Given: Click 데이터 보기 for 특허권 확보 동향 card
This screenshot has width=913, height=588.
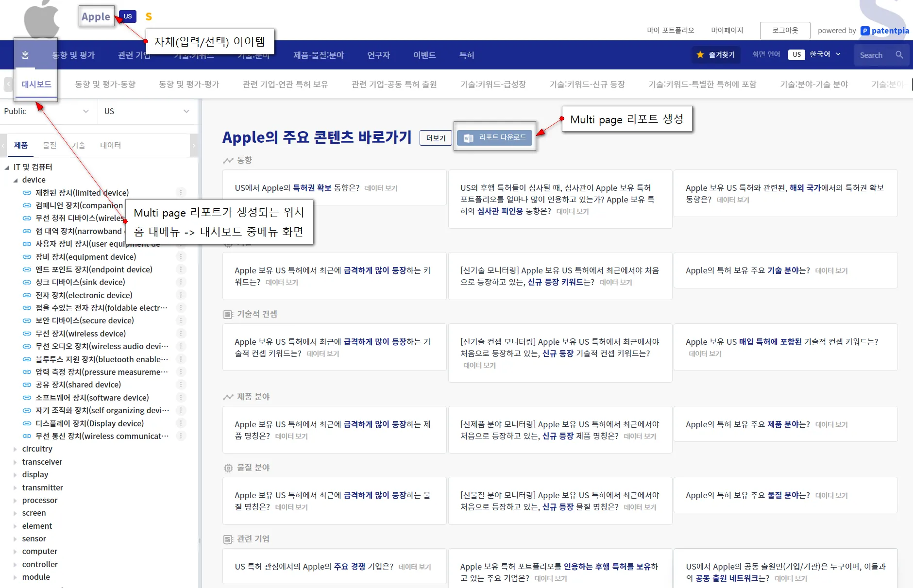Looking at the screenshot, I should tap(381, 188).
